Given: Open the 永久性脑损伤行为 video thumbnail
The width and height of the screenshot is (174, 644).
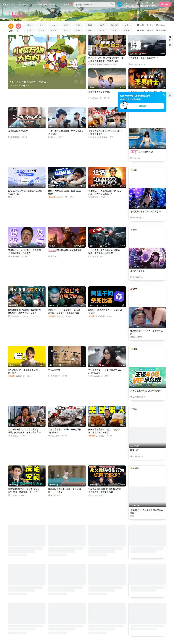Looking at the screenshot, I should click(107, 476).
